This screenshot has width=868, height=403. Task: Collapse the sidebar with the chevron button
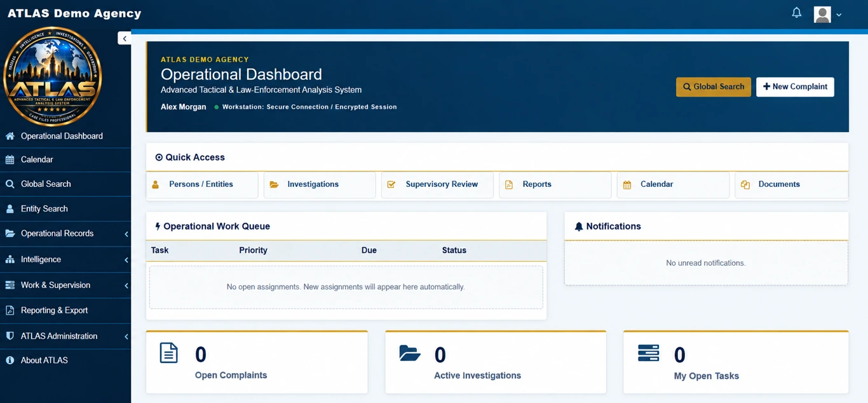tap(125, 39)
